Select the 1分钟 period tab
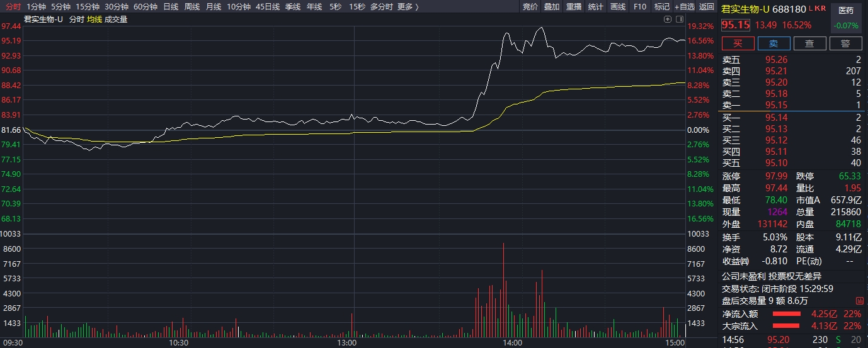 37,7
